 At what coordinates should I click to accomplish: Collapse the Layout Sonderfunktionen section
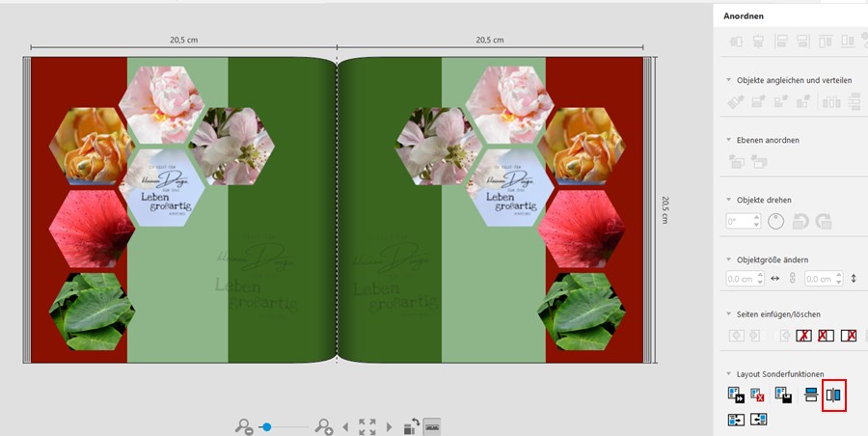point(728,374)
